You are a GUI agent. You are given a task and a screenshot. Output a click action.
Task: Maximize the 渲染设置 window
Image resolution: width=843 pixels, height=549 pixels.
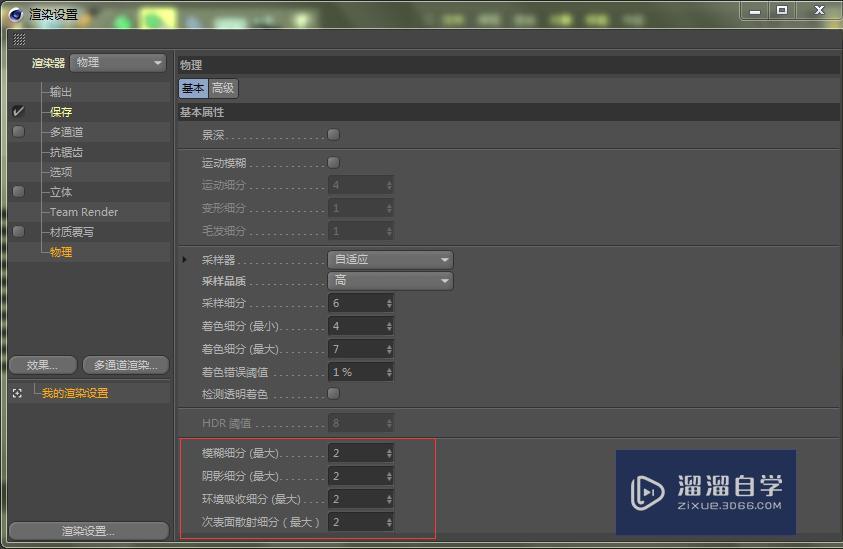click(782, 11)
